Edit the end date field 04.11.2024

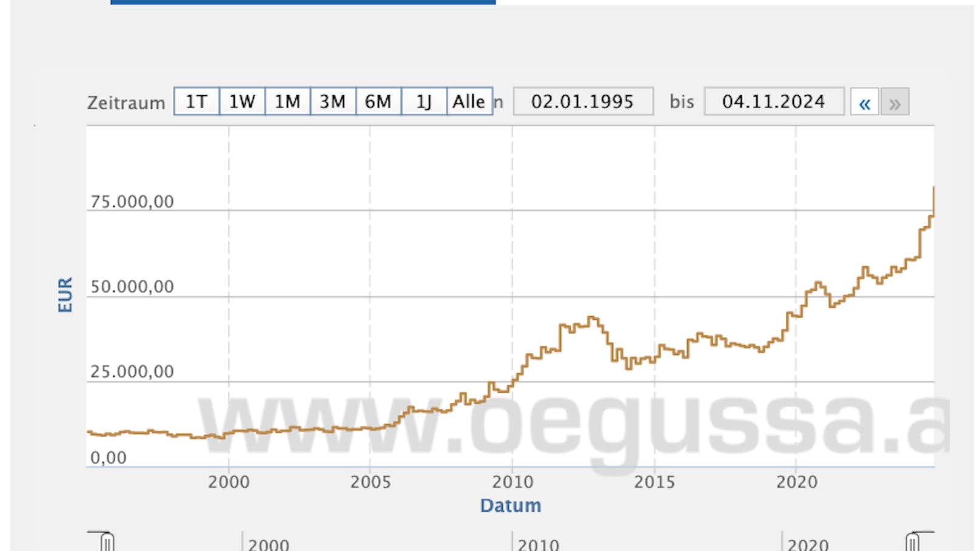click(774, 101)
